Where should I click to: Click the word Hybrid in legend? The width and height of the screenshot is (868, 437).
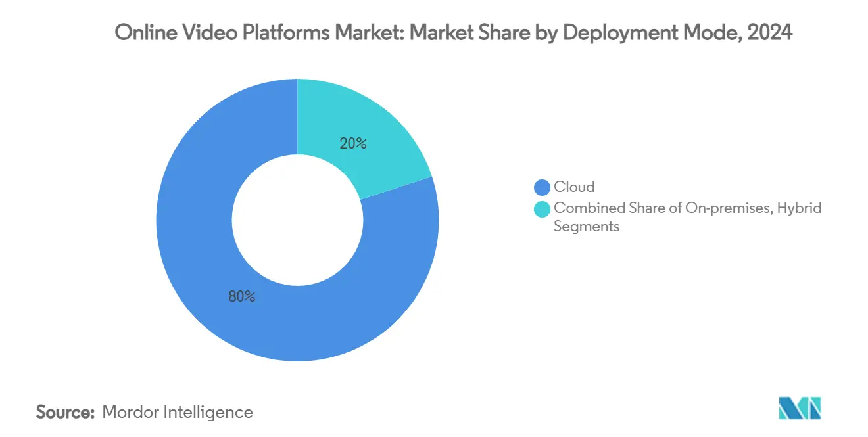pyautogui.click(x=798, y=209)
